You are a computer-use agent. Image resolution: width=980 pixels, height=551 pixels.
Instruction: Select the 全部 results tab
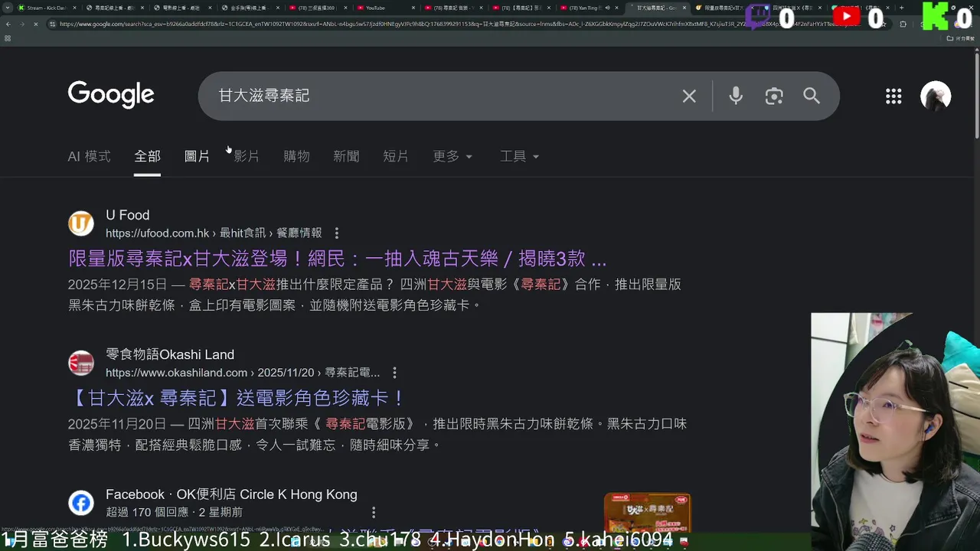click(x=147, y=156)
